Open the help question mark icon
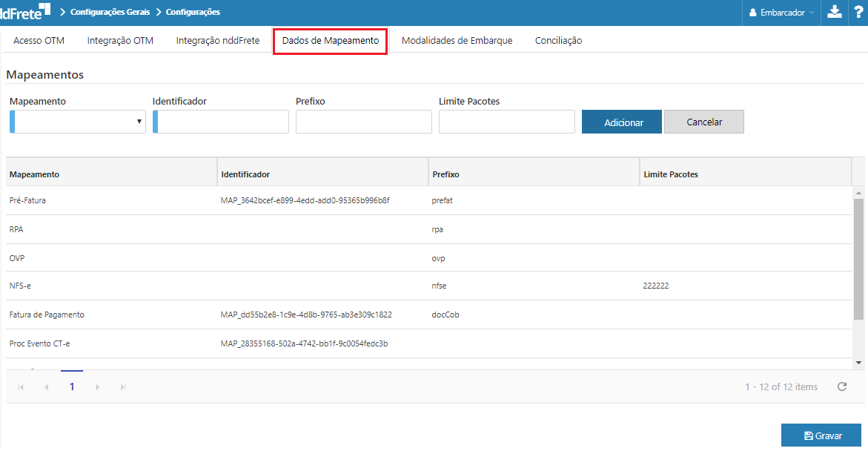This screenshot has width=868, height=454. pos(857,12)
